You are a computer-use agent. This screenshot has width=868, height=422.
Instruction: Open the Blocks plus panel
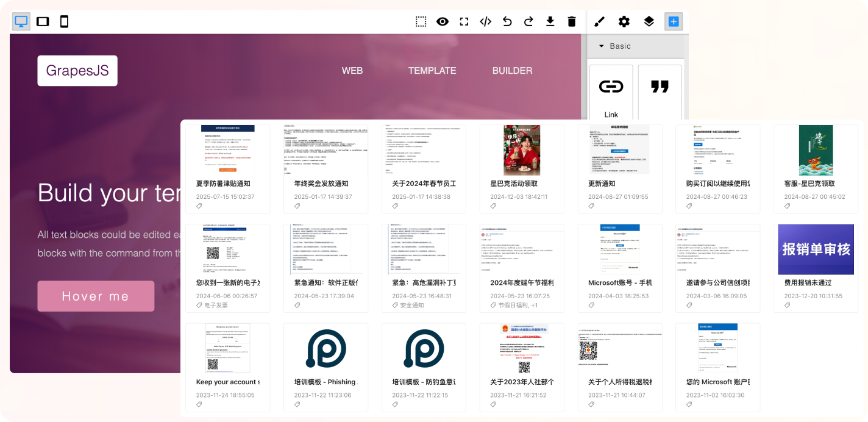coord(673,22)
